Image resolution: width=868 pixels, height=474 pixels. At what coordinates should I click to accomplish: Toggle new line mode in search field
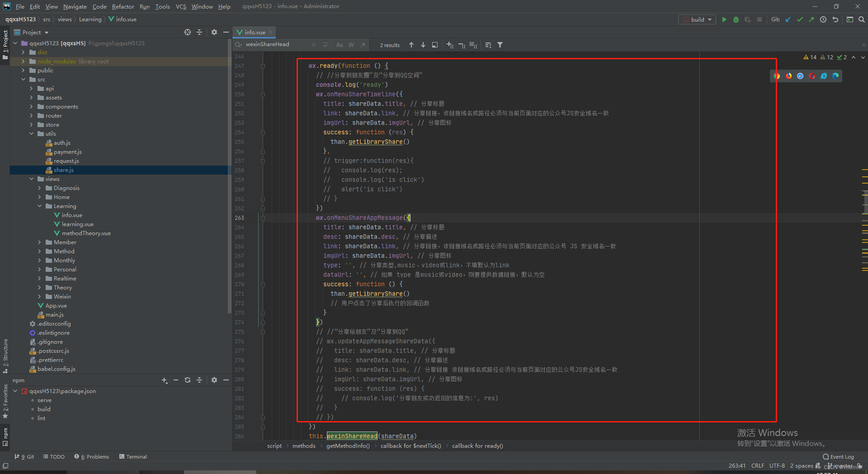click(x=325, y=45)
